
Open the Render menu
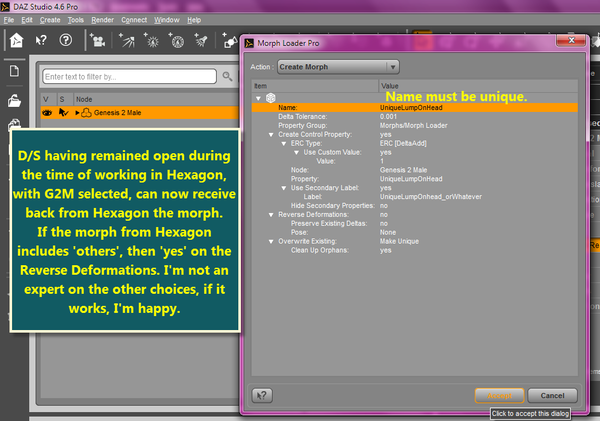pos(103,20)
